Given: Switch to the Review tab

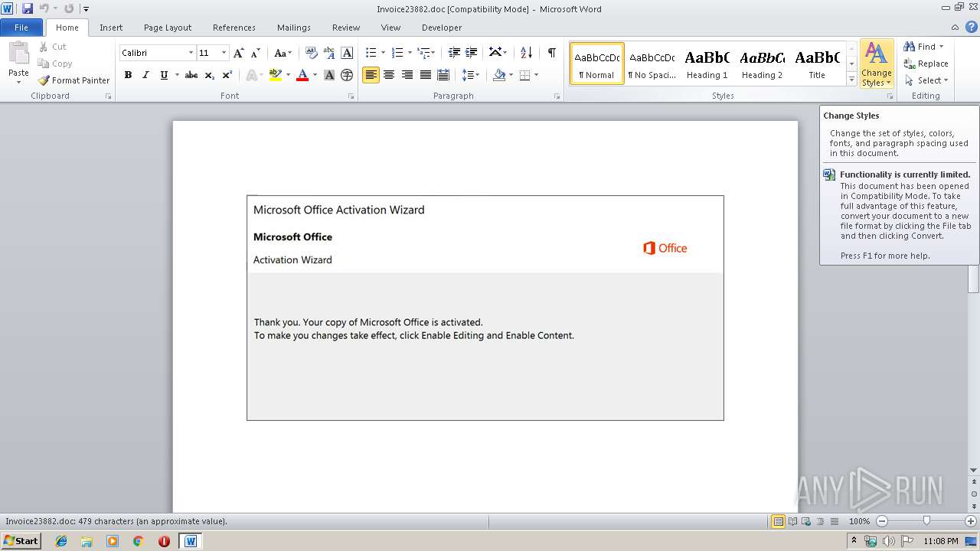Looking at the screenshot, I should coord(346,28).
